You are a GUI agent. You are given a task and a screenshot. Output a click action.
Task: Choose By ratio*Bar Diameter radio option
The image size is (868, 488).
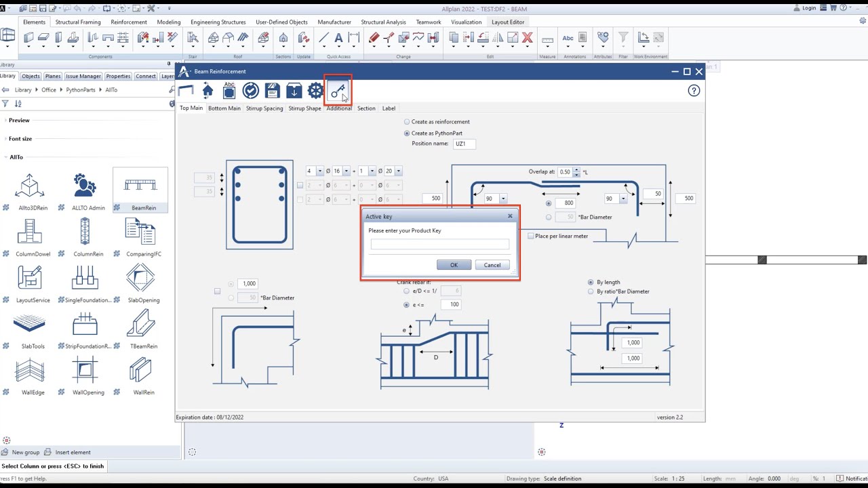point(591,291)
